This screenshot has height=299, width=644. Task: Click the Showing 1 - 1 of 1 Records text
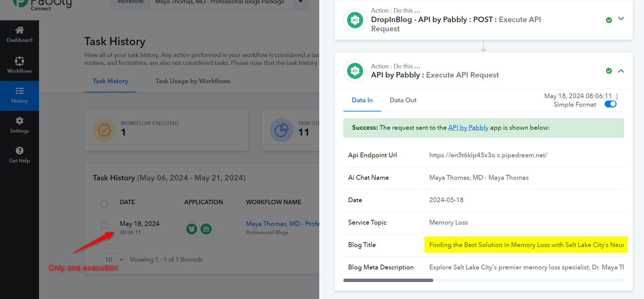pyautogui.click(x=166, y=260)
